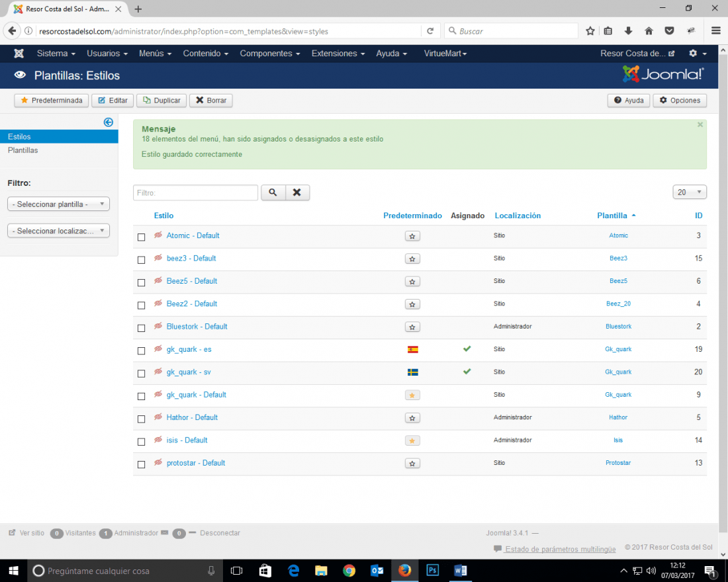This screenshot has height=582, width=728.
Task: Select Plantillas in the sidebar
Action: (23, 150)
